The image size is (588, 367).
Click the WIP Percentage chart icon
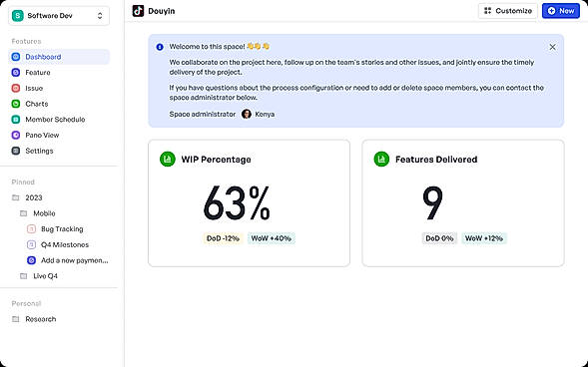point(168,160)
